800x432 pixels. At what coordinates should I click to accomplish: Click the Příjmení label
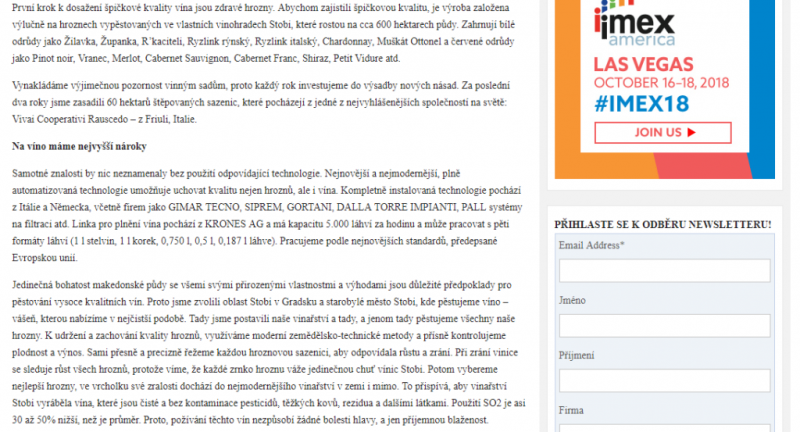pos(577,355)
